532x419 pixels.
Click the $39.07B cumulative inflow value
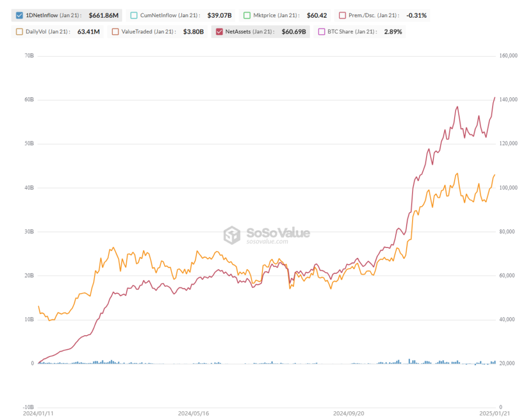tap(220, 15)
